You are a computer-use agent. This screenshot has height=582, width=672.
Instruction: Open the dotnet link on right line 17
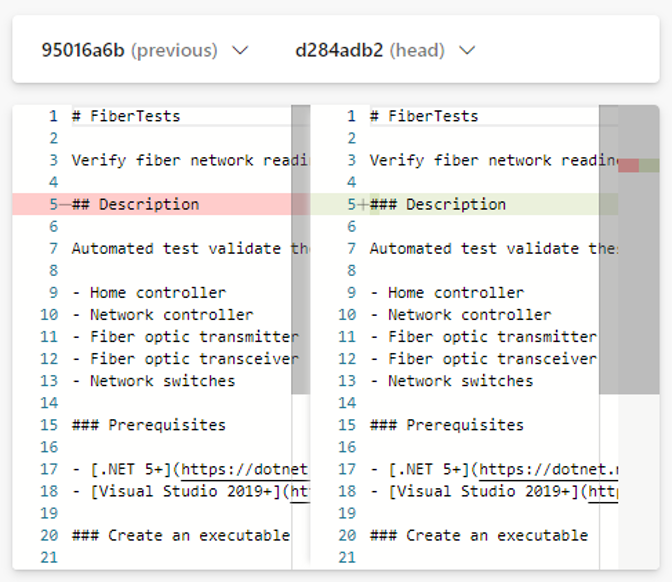(548, 469)
